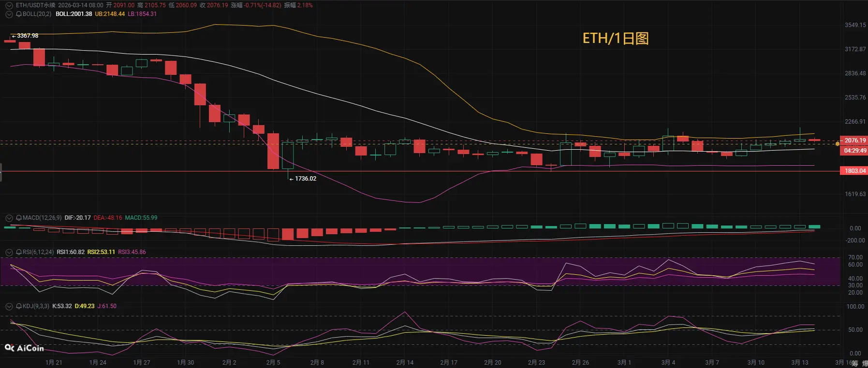Click the amplitude value 2.18%
868x368 pixels.
tap(305, 5)
